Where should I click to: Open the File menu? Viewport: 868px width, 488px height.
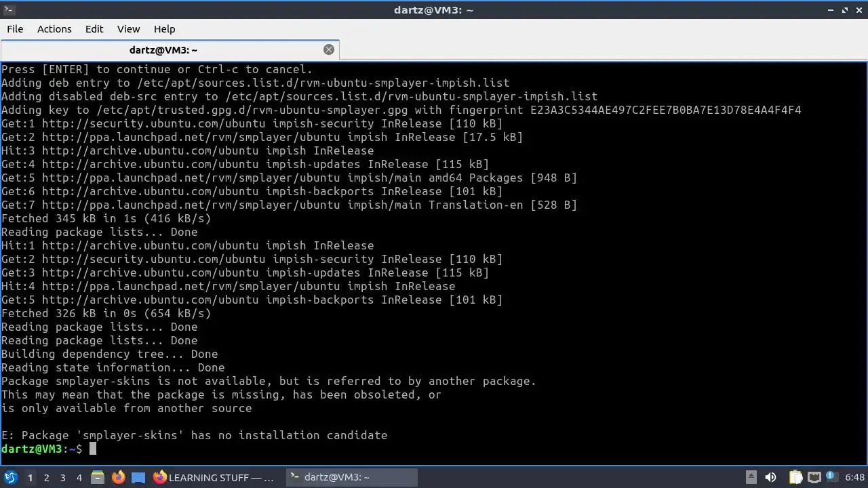click(15, 29)
